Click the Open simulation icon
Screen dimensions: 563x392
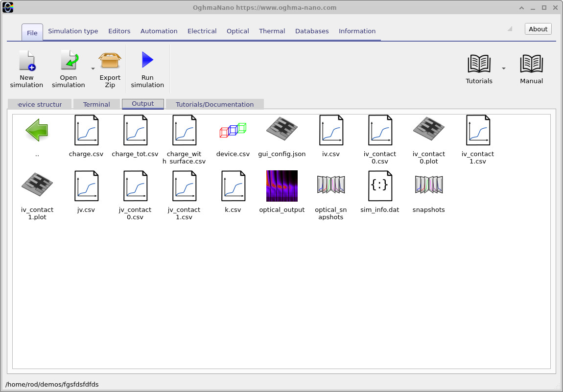(69, 60)
